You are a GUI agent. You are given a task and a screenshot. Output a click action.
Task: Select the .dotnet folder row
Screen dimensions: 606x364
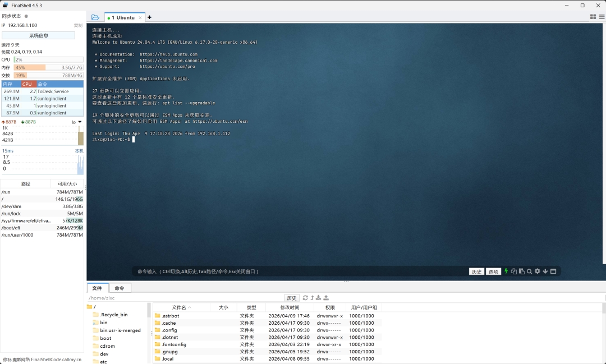pyautogui.click(x=268, y=337)
